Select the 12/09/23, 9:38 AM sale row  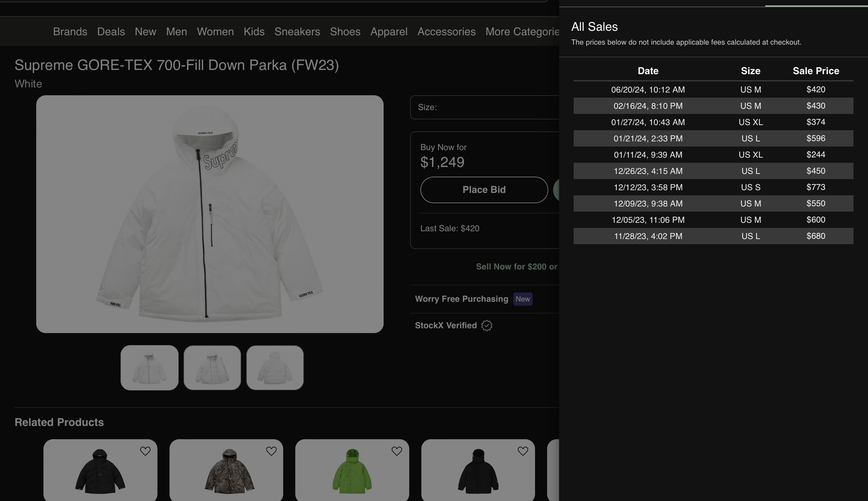point(713,203)
